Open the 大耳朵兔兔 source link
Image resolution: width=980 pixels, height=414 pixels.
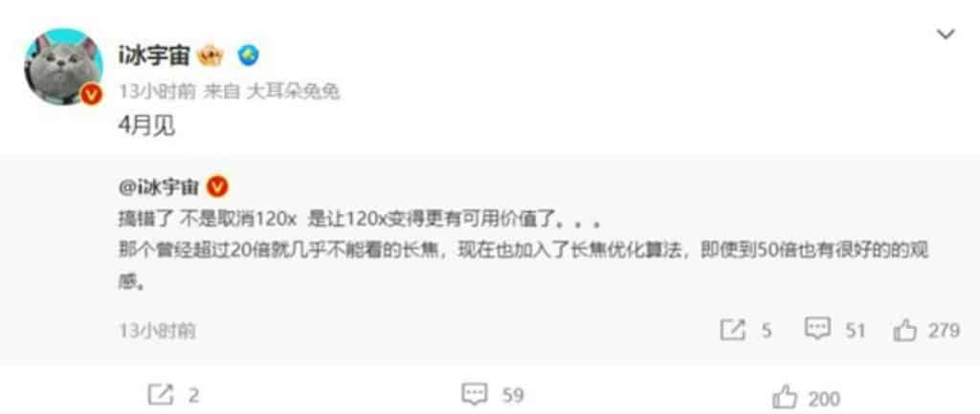pyautogui.click(x=293, y=93)
